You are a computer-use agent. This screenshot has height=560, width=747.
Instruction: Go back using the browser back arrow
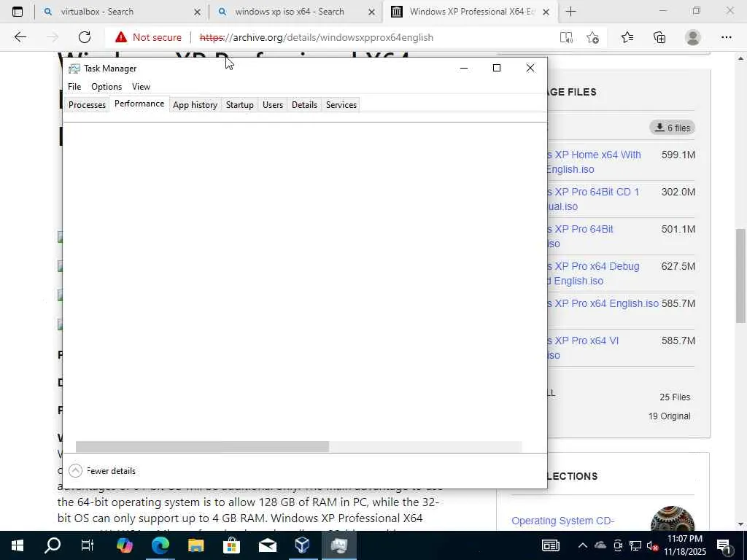click(20, 37)
